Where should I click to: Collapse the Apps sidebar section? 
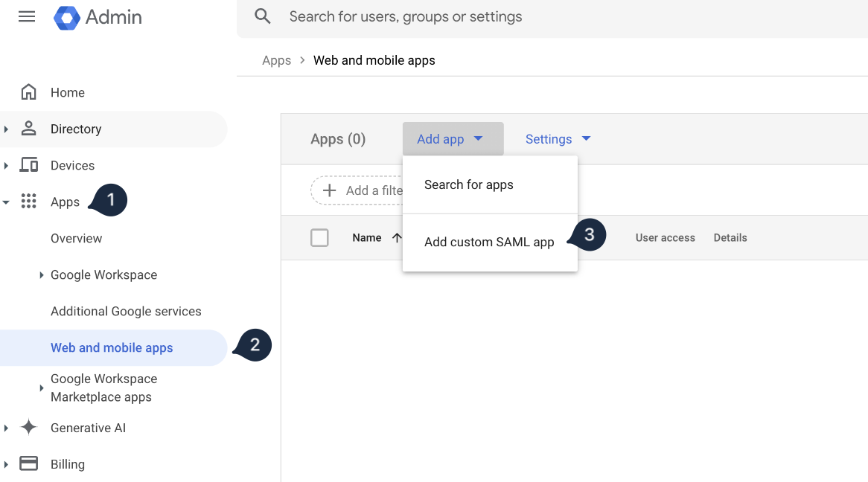[7, 201]
